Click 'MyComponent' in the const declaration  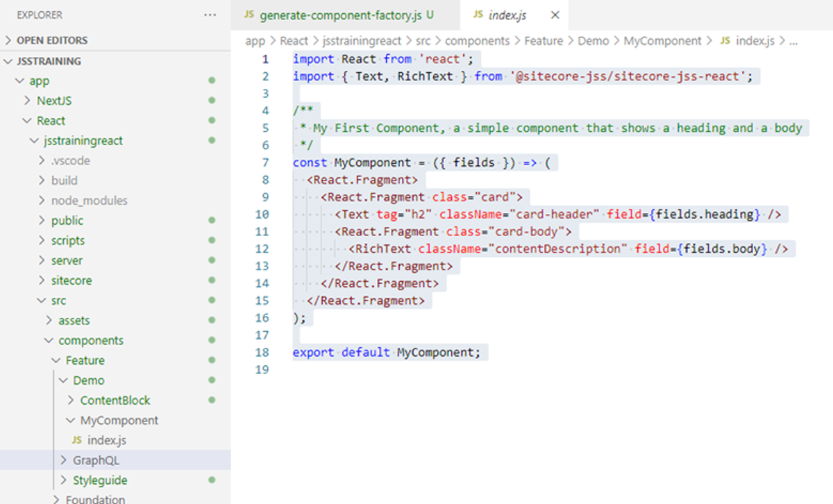pyautogui.click(x=372, y=162)
